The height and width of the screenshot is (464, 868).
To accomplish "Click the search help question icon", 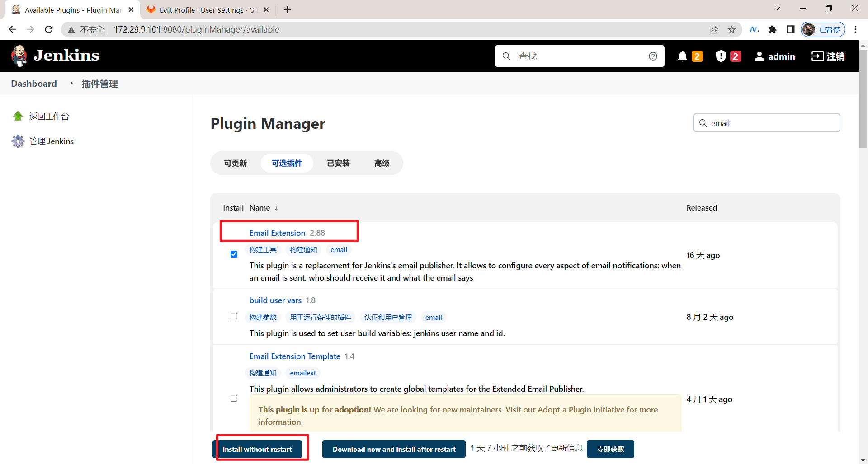I will click(653, 56).
